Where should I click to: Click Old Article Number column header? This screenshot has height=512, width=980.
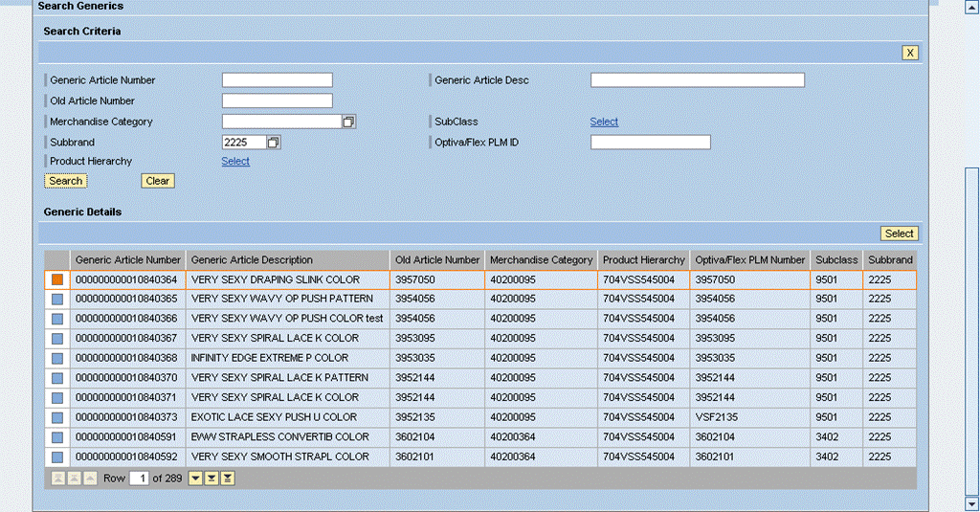tap(437, 260)
